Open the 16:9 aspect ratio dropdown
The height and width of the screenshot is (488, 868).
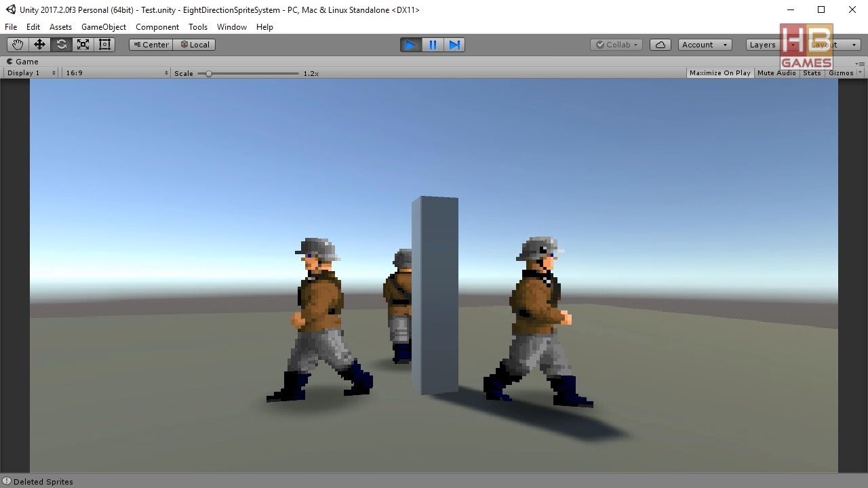(x=117, y=73)
